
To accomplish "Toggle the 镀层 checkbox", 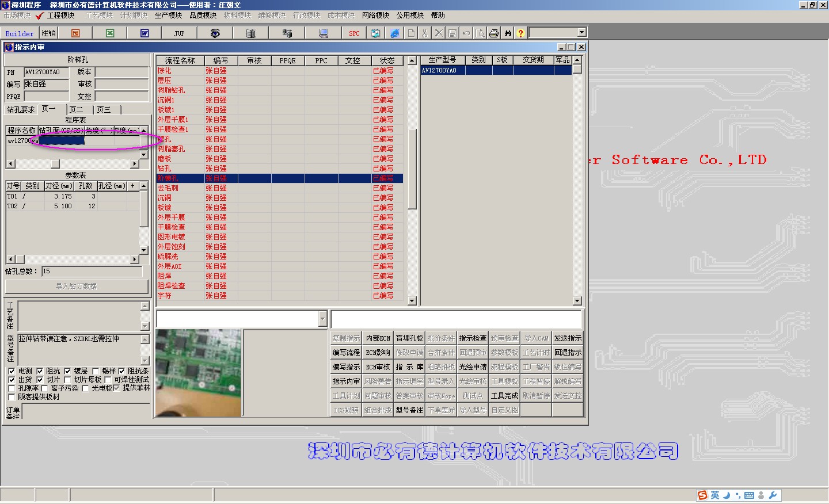I will [x=67, y=371].
